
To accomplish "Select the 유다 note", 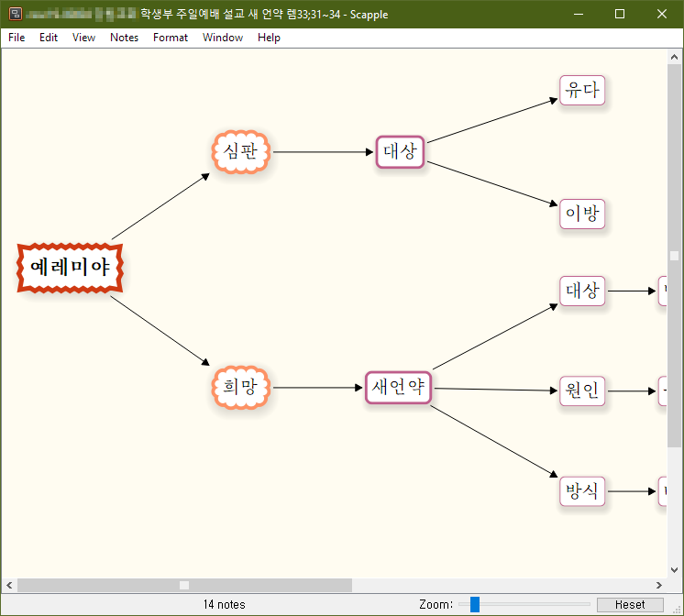I will tap(582, 91).
